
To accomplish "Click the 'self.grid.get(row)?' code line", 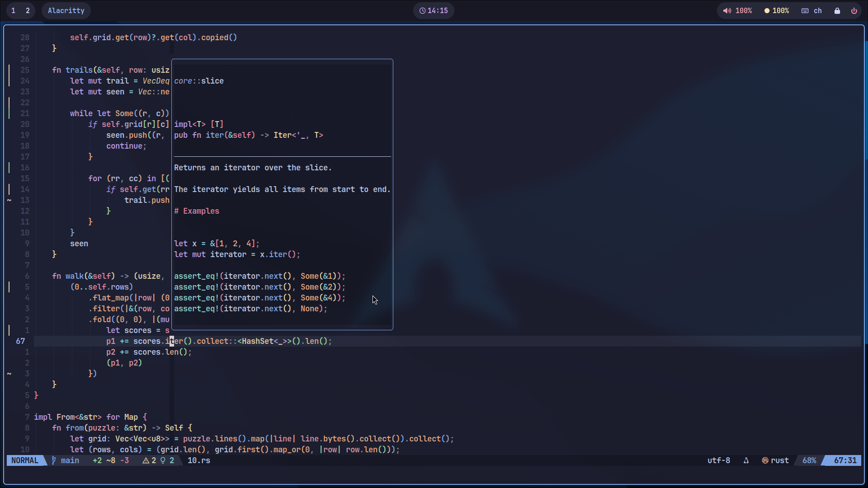I will 154,38.
